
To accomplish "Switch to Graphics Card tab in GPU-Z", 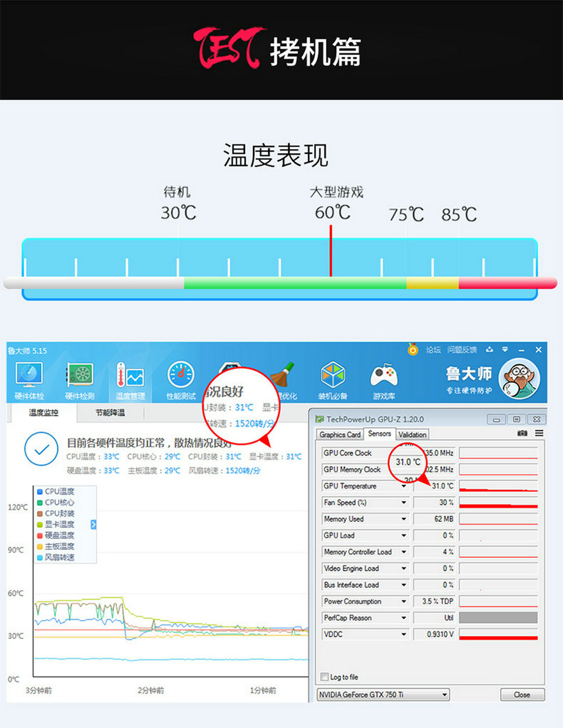I will pyautogui.click(x=340, y=434).
